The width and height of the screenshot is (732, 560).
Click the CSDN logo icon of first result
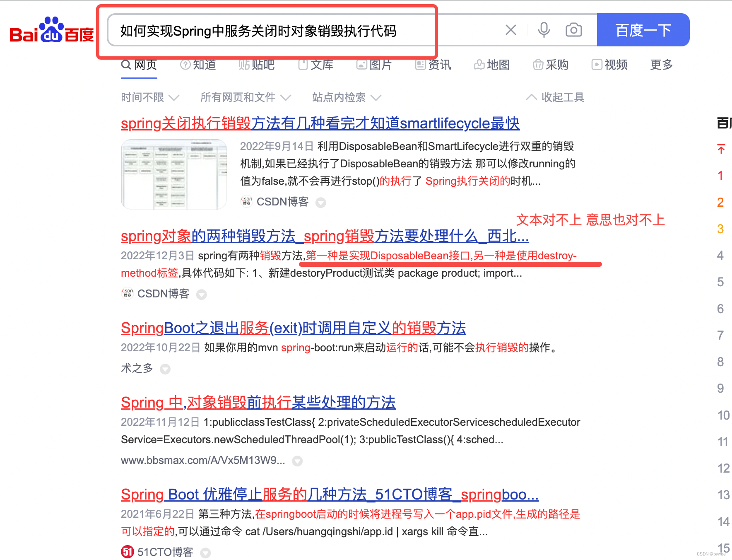(247, 201)
